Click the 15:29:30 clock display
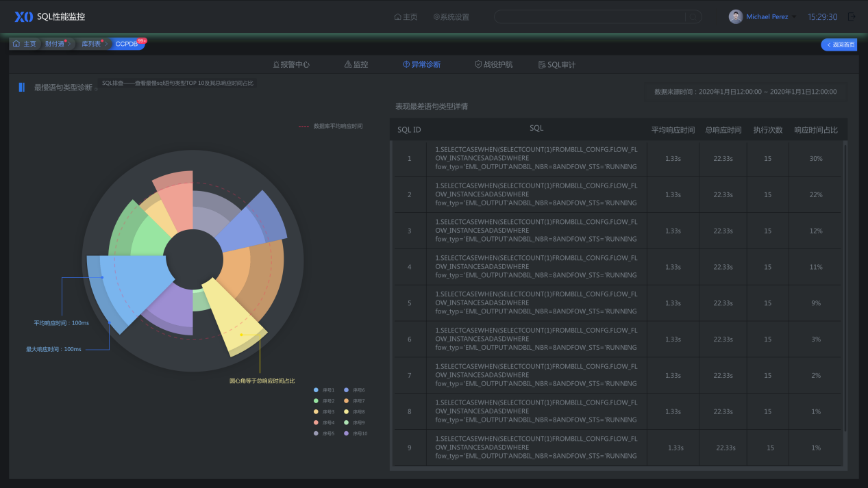The image size is (868, 488). 822,17
